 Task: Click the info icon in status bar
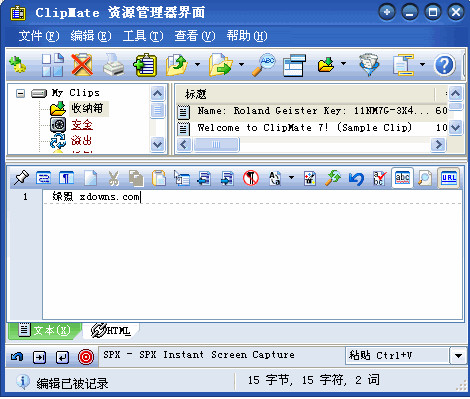[23, 381]
